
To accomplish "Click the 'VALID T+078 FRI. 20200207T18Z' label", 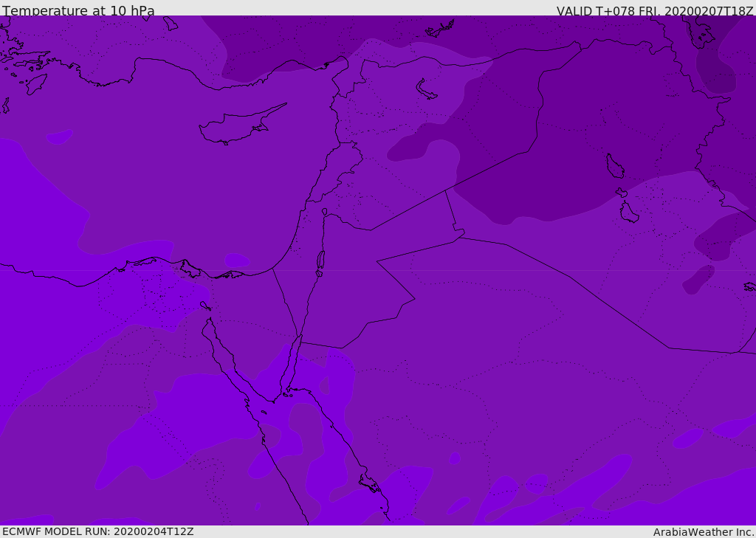I will tap(655, 10).
